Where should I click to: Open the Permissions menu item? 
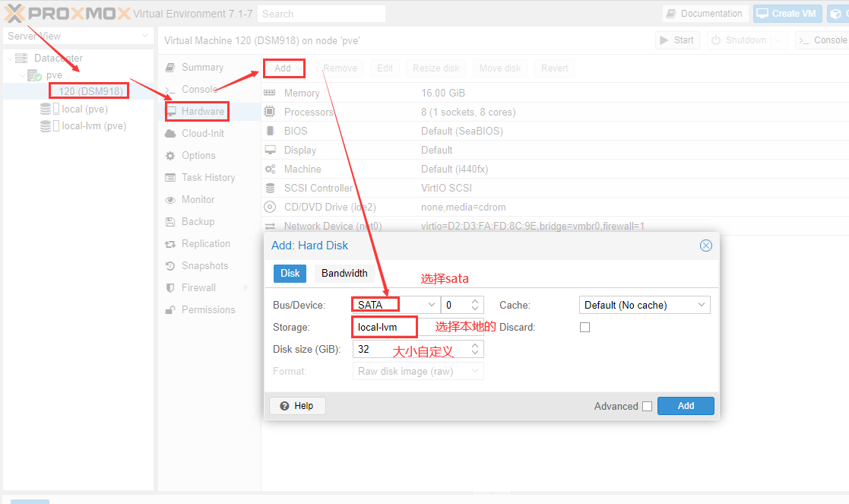coord(208,310)
